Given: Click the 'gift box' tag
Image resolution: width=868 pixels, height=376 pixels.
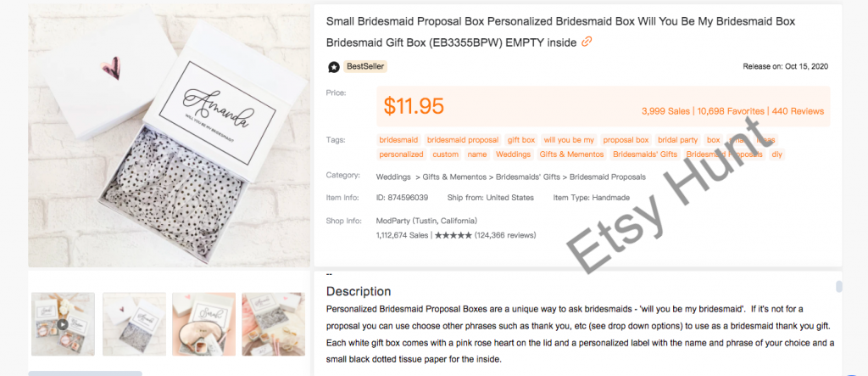Looking at the screenshot, I should tap(521, 139).
